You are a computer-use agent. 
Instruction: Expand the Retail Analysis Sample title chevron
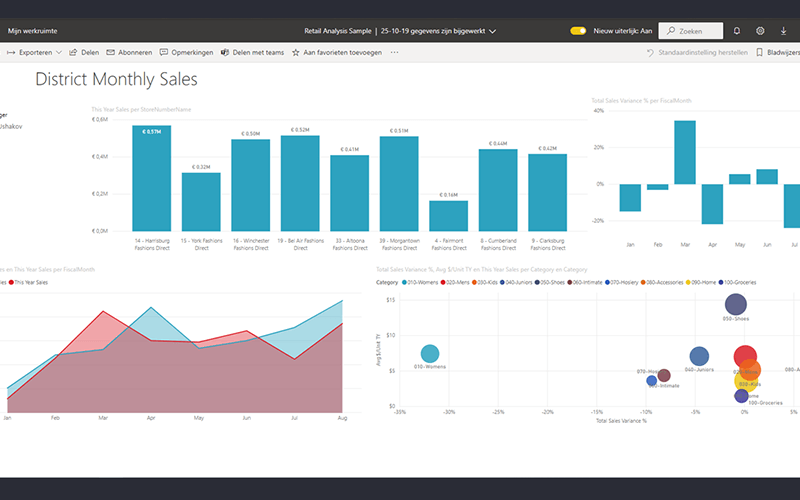(x=492, y=31)
